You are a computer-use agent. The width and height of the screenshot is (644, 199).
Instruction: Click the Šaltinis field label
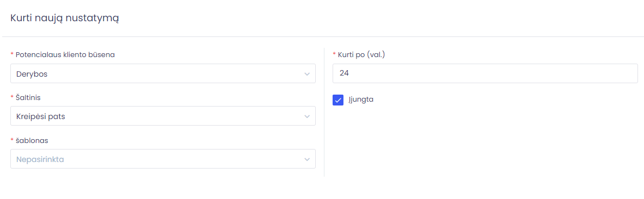click(28, 97)
